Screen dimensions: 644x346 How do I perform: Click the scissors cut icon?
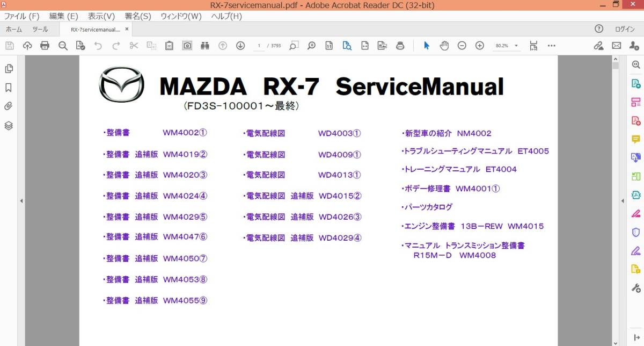[x=134, y=46]
